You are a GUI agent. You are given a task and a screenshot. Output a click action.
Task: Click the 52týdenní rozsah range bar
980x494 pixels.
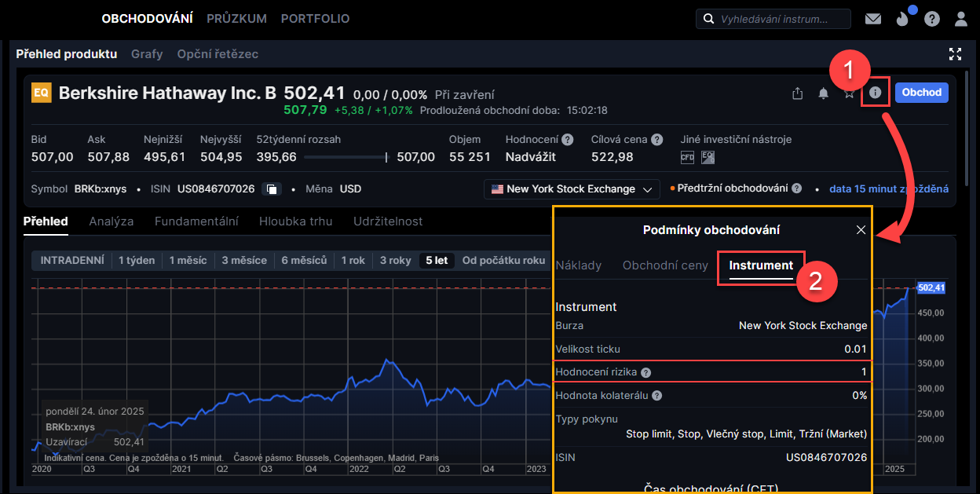346,157
